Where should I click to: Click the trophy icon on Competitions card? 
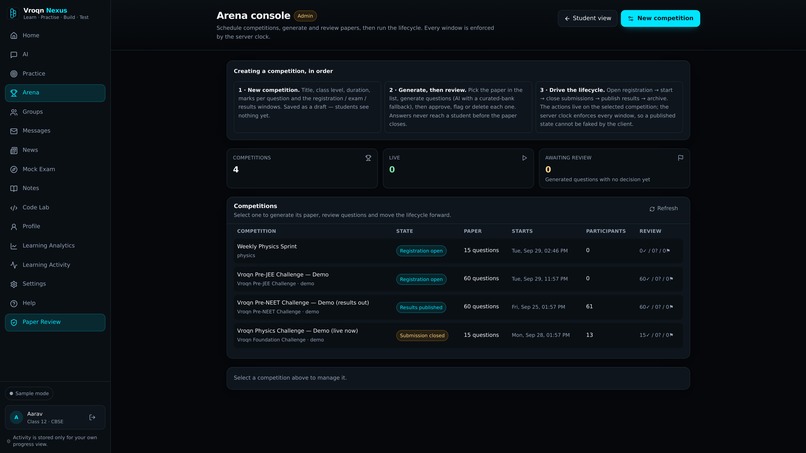[368, 158]
